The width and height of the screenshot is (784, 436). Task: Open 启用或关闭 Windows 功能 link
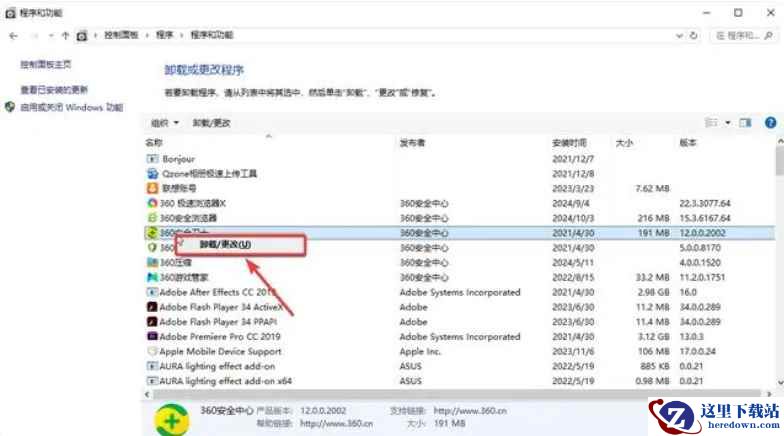tap(72, 107)
